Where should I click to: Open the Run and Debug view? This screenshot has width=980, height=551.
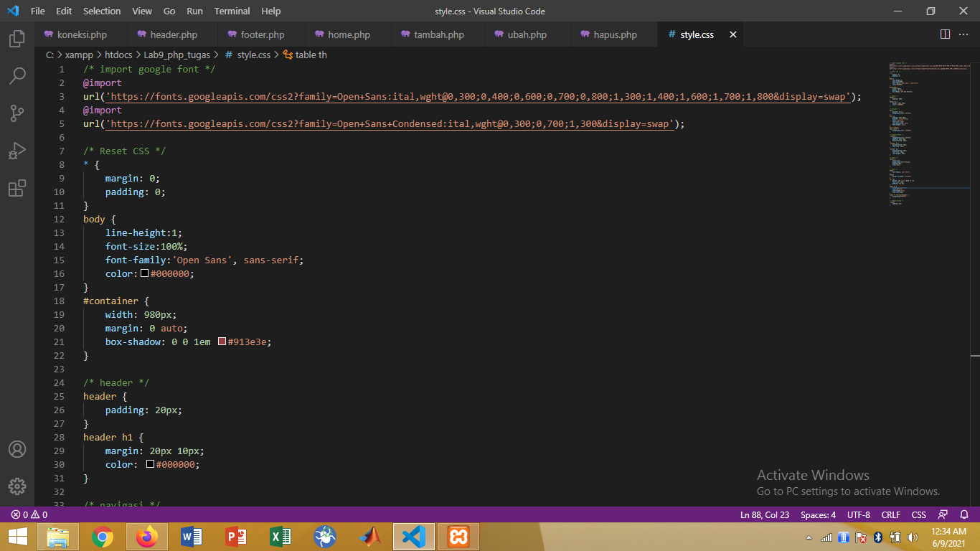point(17,151)
